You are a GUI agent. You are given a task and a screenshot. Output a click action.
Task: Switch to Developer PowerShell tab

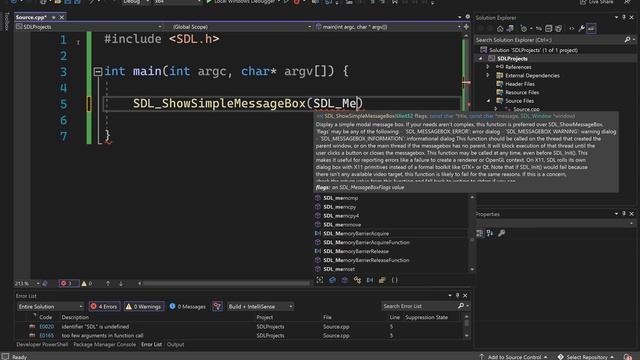[x=42, y=344]
